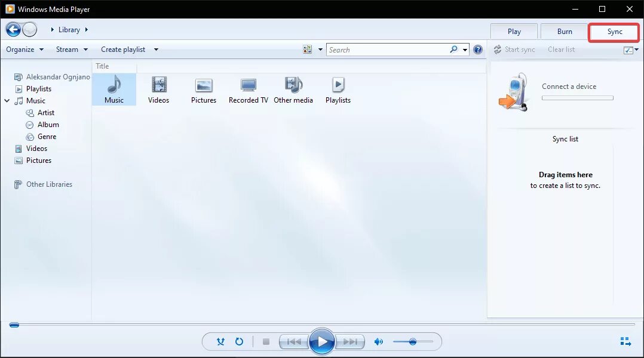Select Aleksandar Ognjano library in the tree
The width and height of the screenshot is (644, 358).
click(52, 77)
